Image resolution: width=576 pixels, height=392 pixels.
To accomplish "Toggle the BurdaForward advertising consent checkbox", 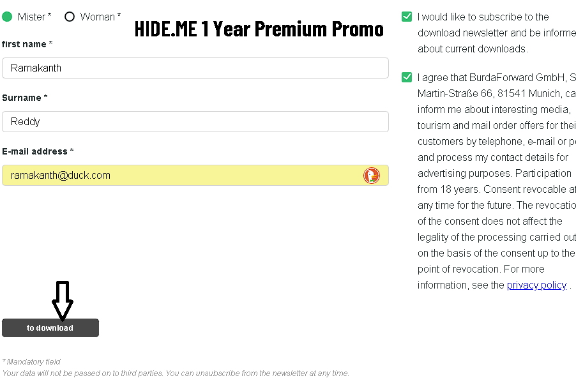I will point(407,77).
